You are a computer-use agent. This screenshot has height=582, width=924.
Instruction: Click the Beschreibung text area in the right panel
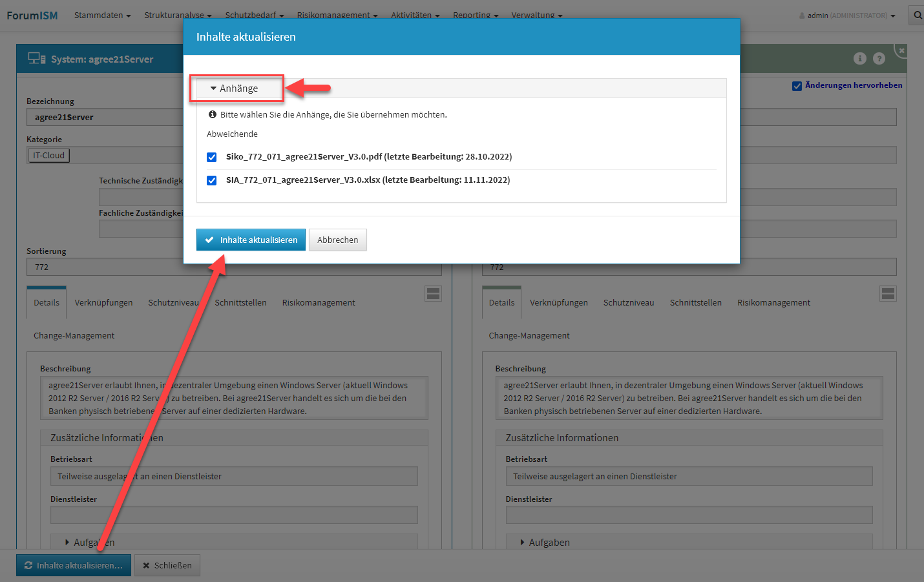[x=689, y=398]
